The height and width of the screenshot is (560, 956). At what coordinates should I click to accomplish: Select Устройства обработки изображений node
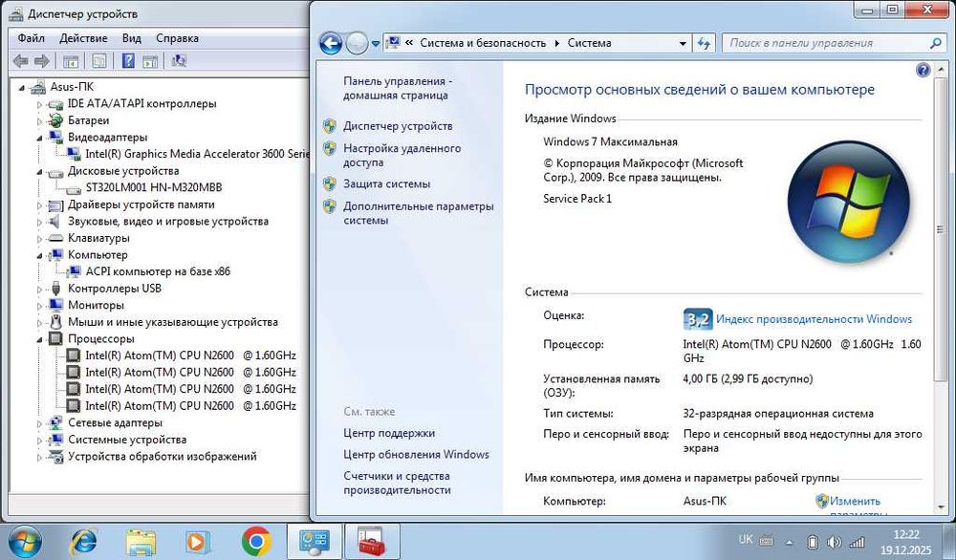pos(163,456)
